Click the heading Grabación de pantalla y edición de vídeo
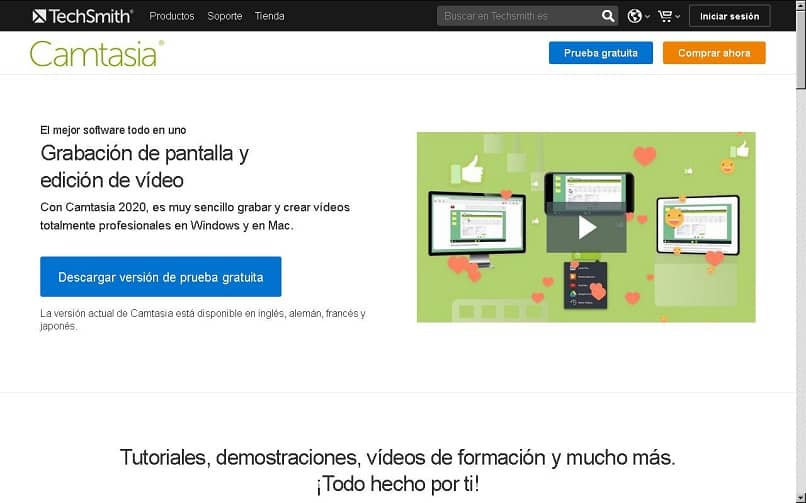 (144, 166)
